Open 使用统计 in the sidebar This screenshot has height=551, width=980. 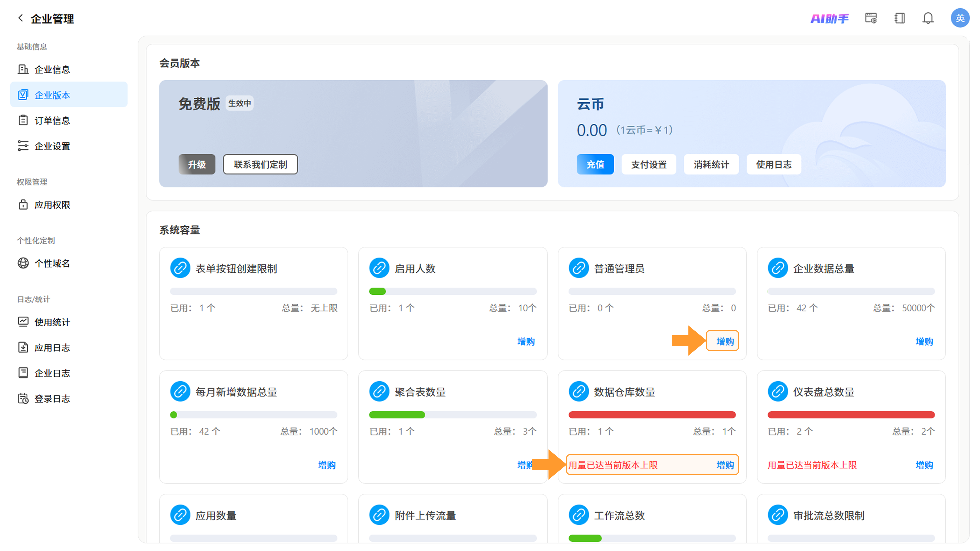(69, 322)
